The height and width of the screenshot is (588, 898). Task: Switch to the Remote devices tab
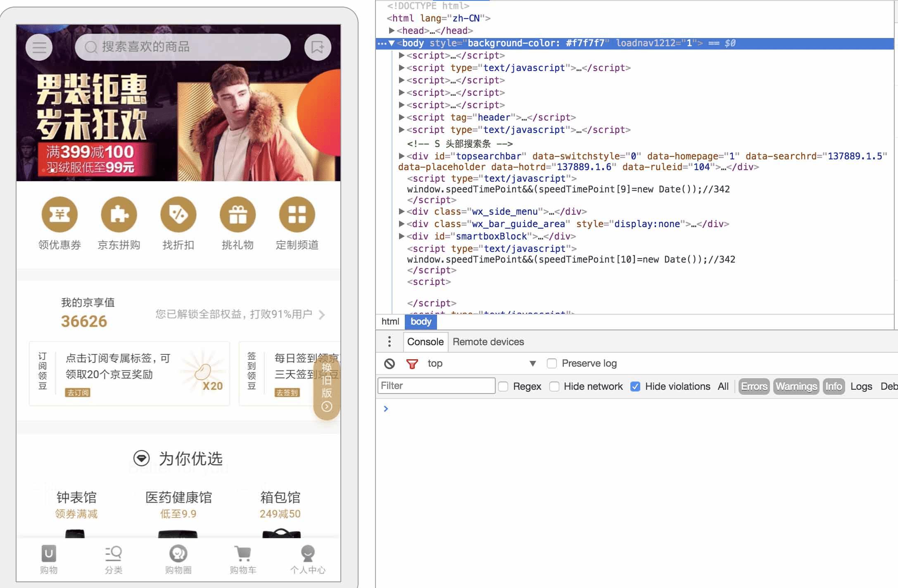[x=488, y=342]
